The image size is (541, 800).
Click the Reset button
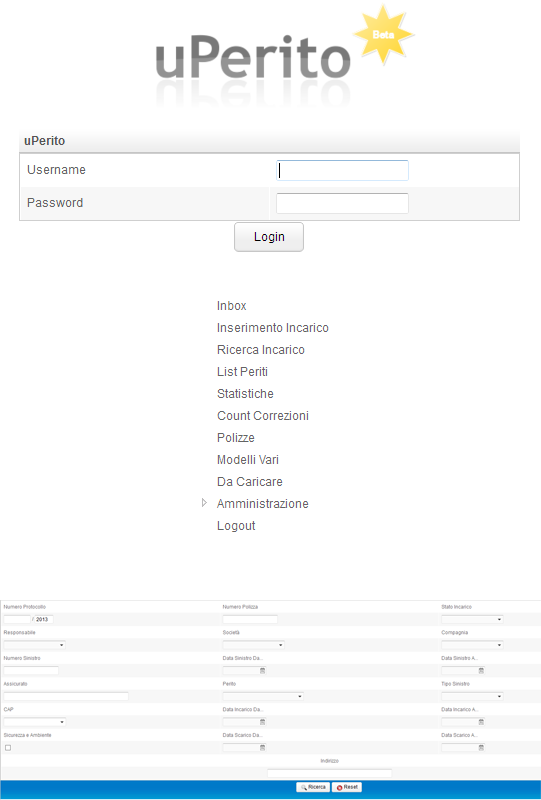(347, 787)
